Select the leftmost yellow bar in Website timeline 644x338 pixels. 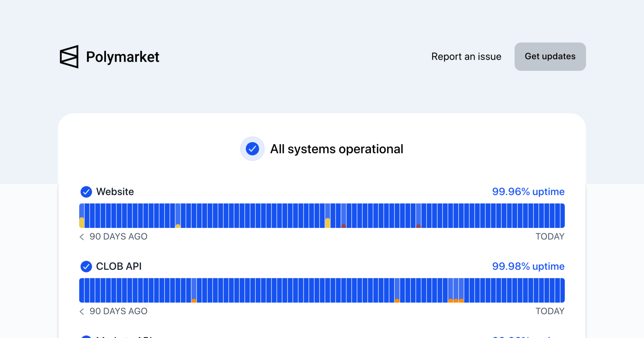tap(82, 216)
